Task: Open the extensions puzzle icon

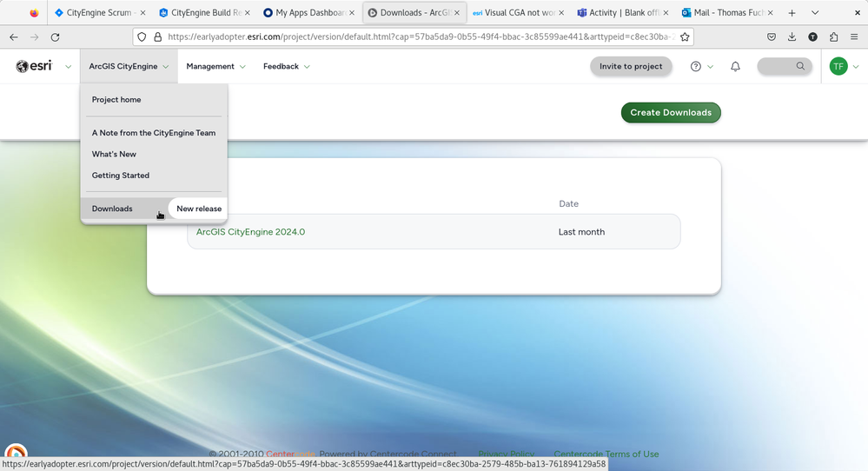Action: pyautogui.click(x=833, y=37)
